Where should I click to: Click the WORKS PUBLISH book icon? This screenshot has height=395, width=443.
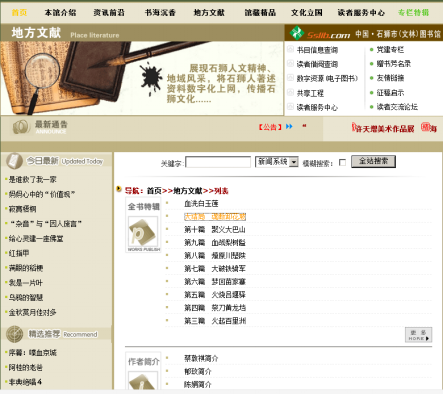coord(143,234)
